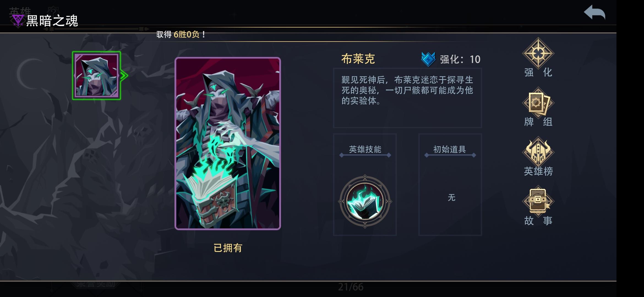This screenshot has width=644, height=297.
Task: Tap the blue 强化 level badge icon
Action: click(428, 59)
